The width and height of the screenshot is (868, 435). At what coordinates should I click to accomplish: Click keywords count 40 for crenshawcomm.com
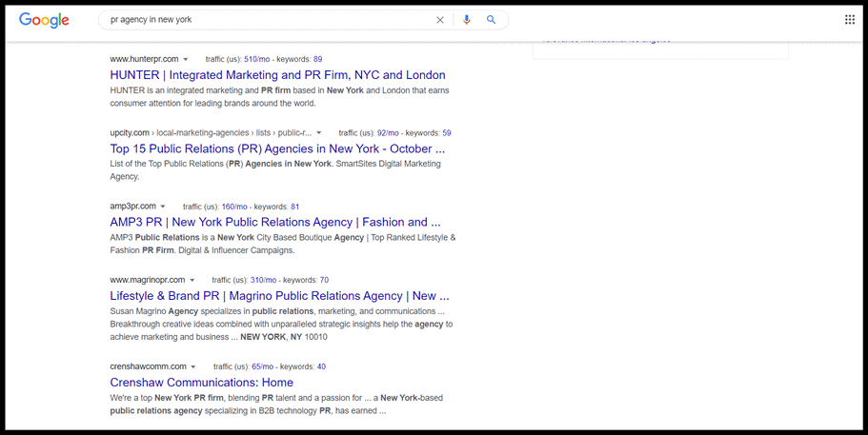click(x=321, y=366)
